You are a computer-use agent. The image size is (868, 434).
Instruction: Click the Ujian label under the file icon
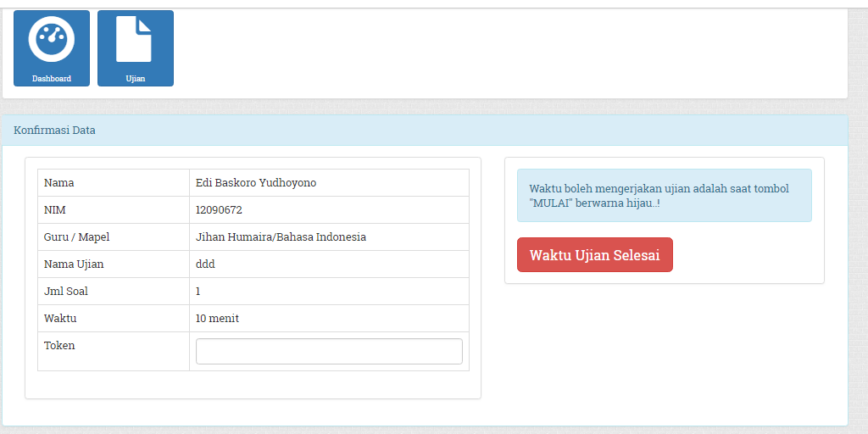point(136,79)
